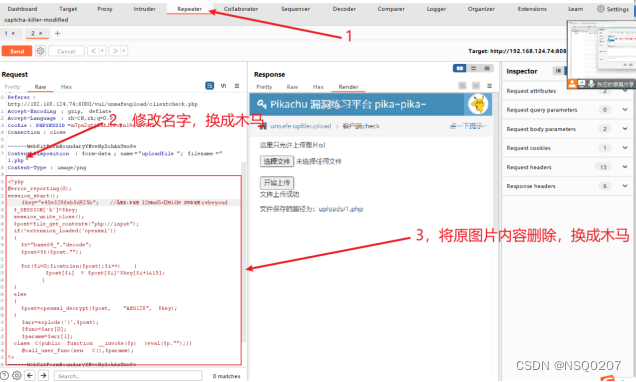Go to next request in history
This screenshot has height=382, width=636.
coord(115,51)
